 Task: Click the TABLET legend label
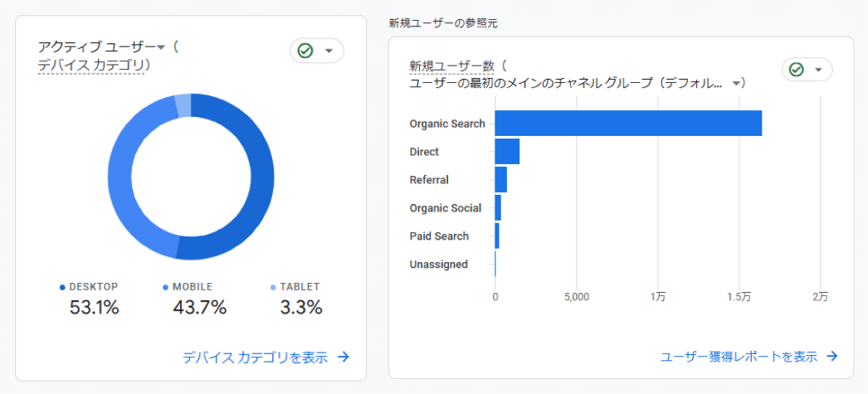coord(300,287)
